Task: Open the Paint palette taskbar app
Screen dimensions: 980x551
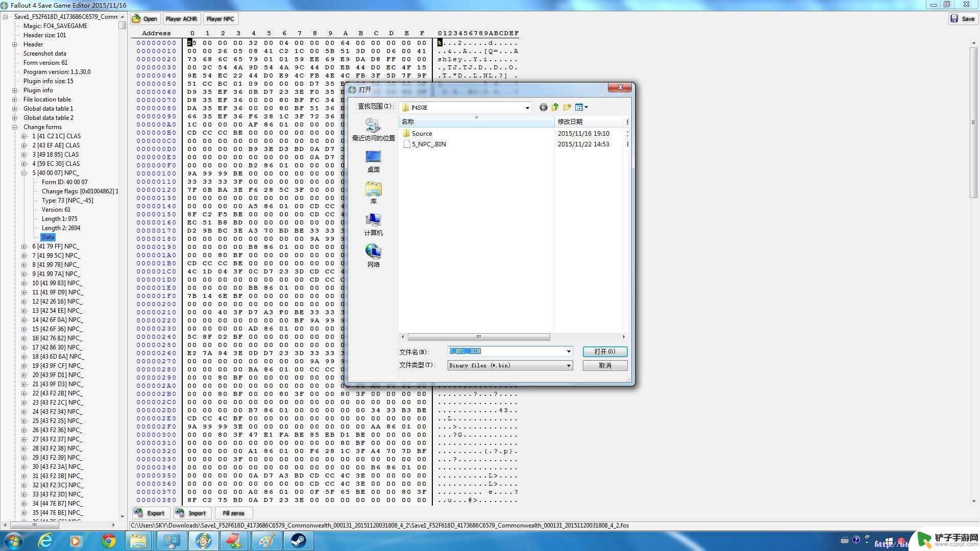Action: [266, 541]
